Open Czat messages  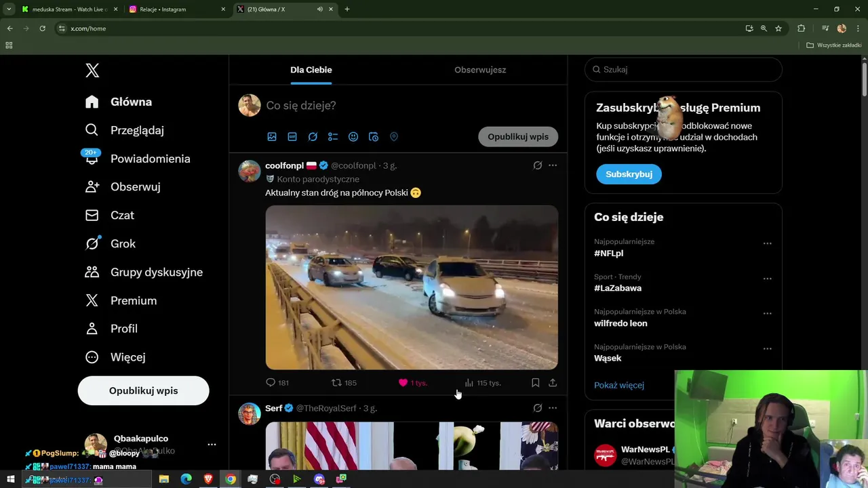(x=110, y=216)
